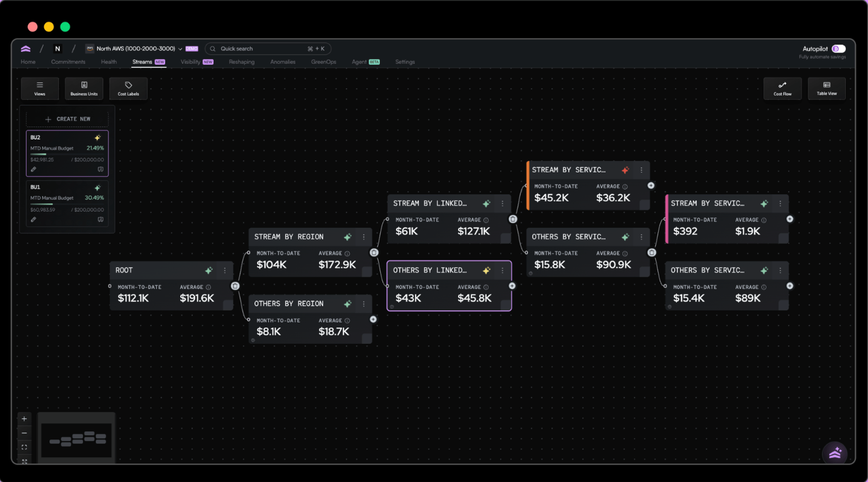Collapse children of Stream By Linked
The height and width of the screenshot is (482, 868).
pyautogui.click(x=513, y=219)
